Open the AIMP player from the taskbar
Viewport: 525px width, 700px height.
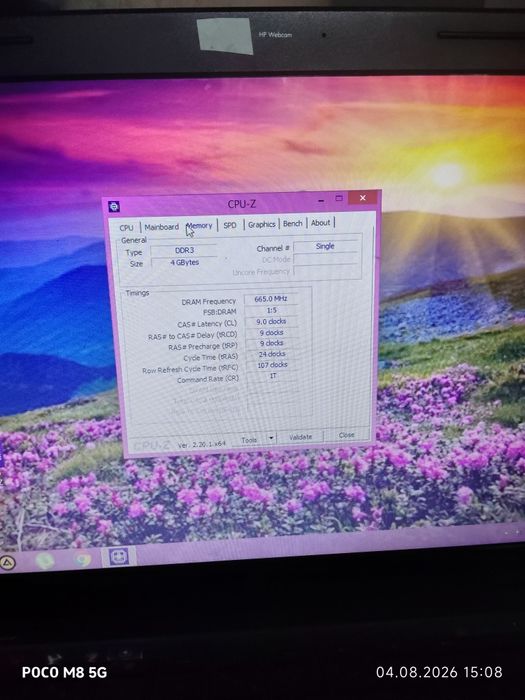[8, 563]
